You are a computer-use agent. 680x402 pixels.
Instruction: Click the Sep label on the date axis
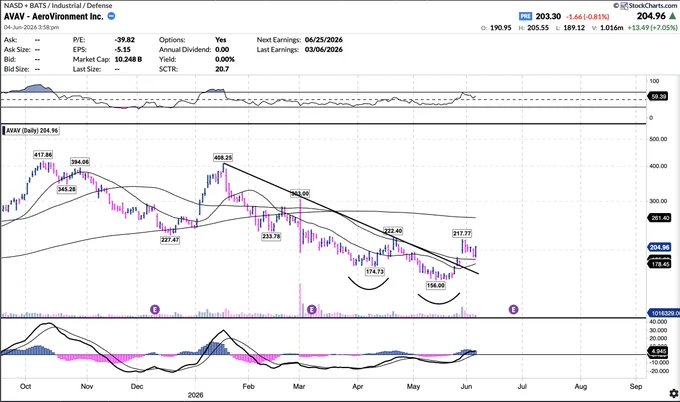point(636,386)
